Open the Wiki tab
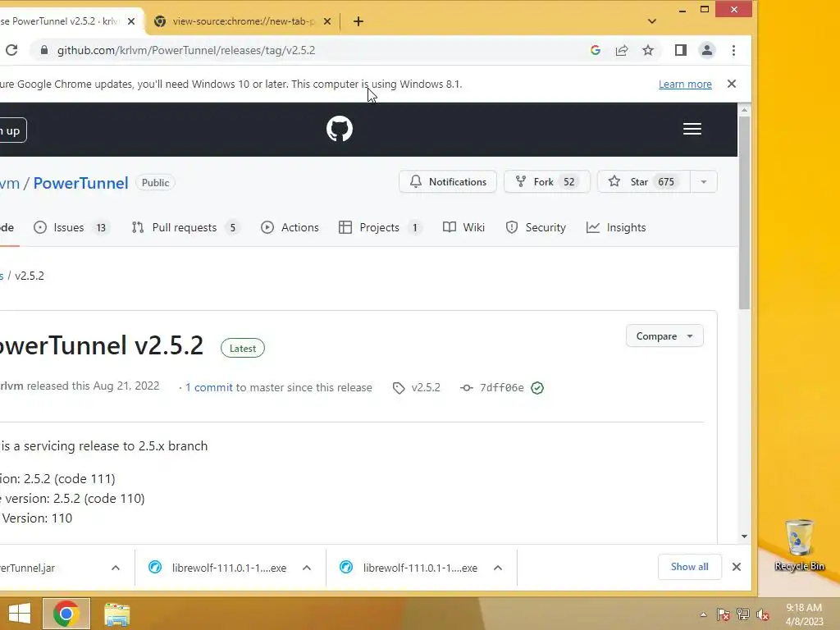840x630 pixels. [464, 228]
